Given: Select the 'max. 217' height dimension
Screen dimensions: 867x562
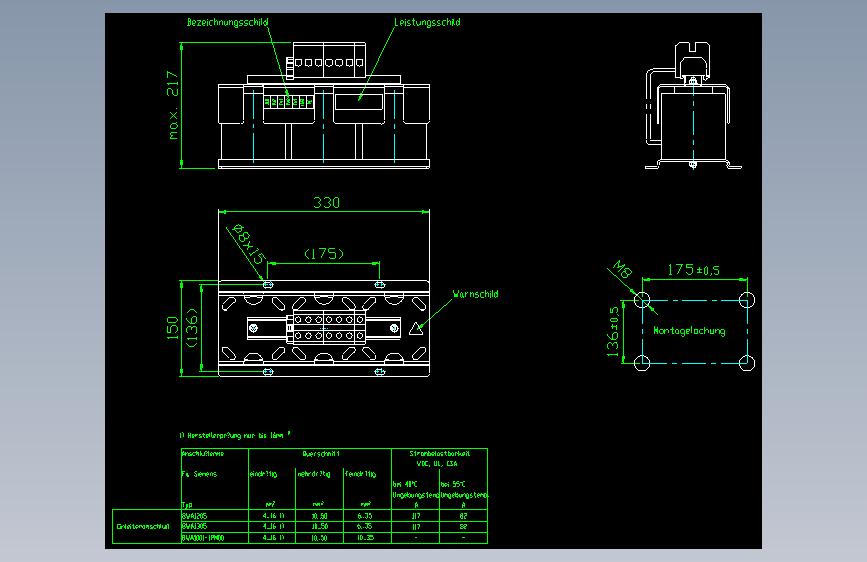Looking at the screenshot, I should tap(173, 105).
